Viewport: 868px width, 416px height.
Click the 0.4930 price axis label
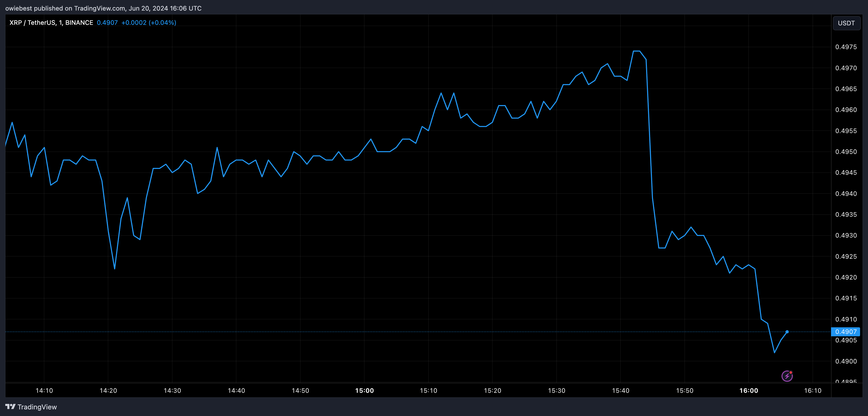click(846, 235)
